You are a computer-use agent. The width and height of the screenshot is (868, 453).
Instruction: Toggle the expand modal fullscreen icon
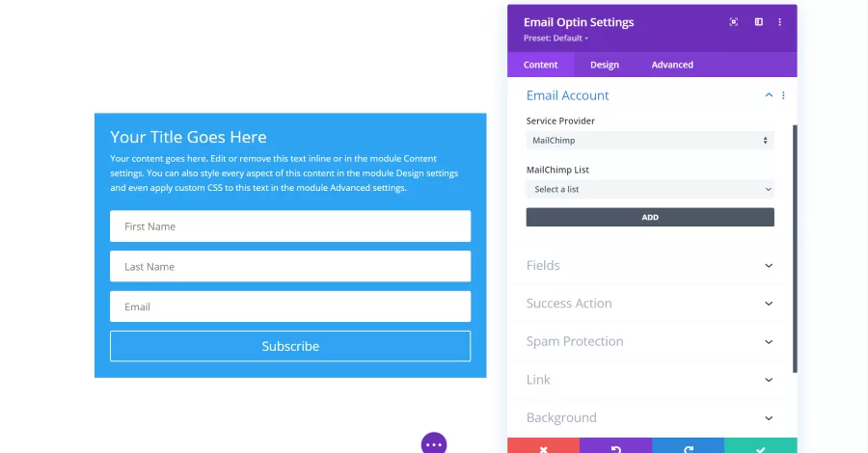(734, 22)
